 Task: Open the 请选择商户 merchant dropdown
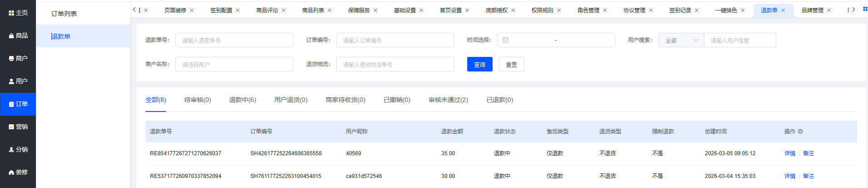click(x=234, y=64)
